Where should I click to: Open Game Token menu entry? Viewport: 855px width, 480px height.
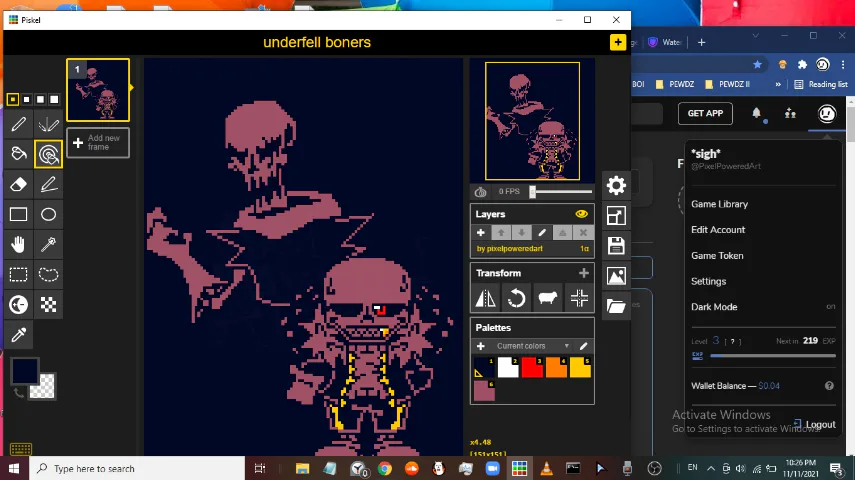tap(717, 255)
